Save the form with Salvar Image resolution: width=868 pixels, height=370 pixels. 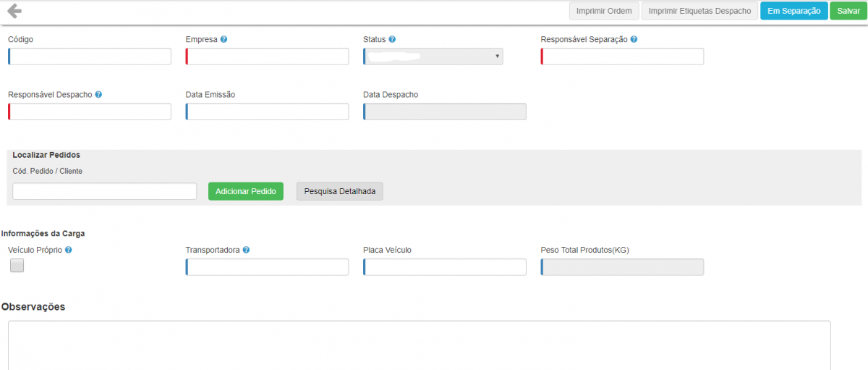pos(848,11)
